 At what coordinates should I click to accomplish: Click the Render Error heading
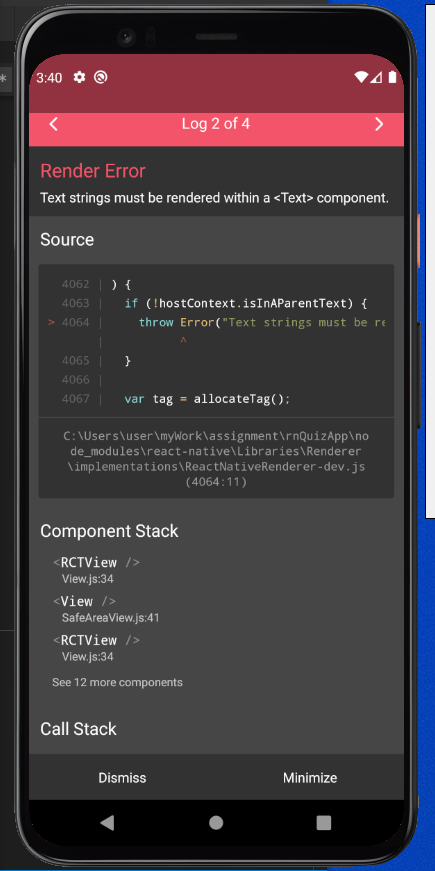93,171
